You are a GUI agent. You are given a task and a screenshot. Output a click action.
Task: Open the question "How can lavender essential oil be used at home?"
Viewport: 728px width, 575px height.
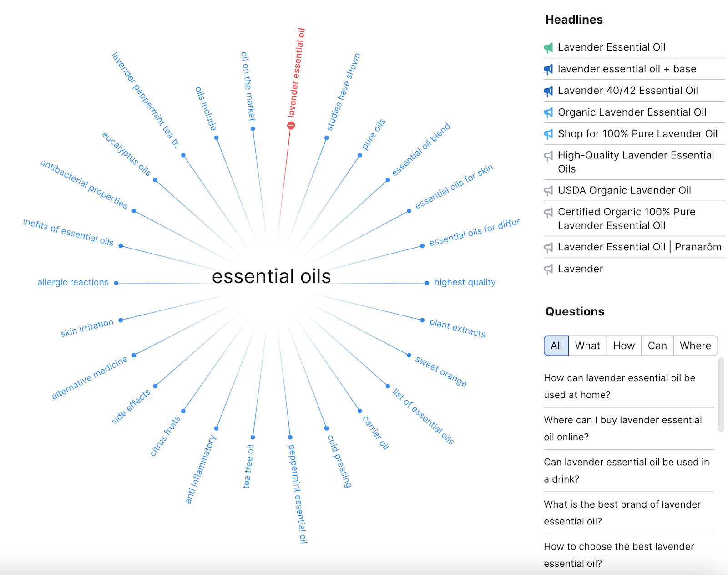[x=619, y=386]
